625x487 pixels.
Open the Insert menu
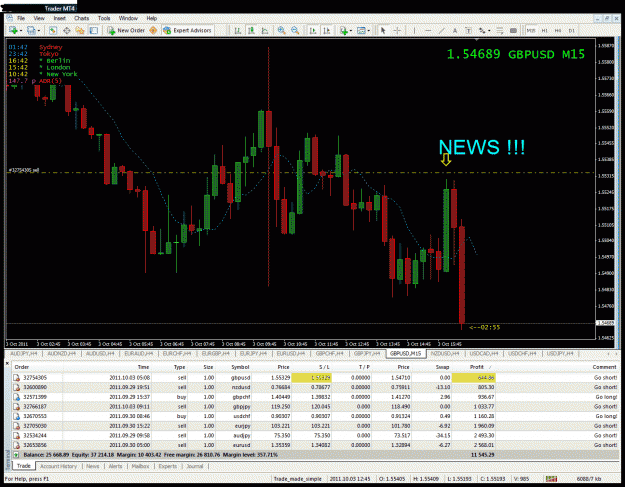coord(59,18)
